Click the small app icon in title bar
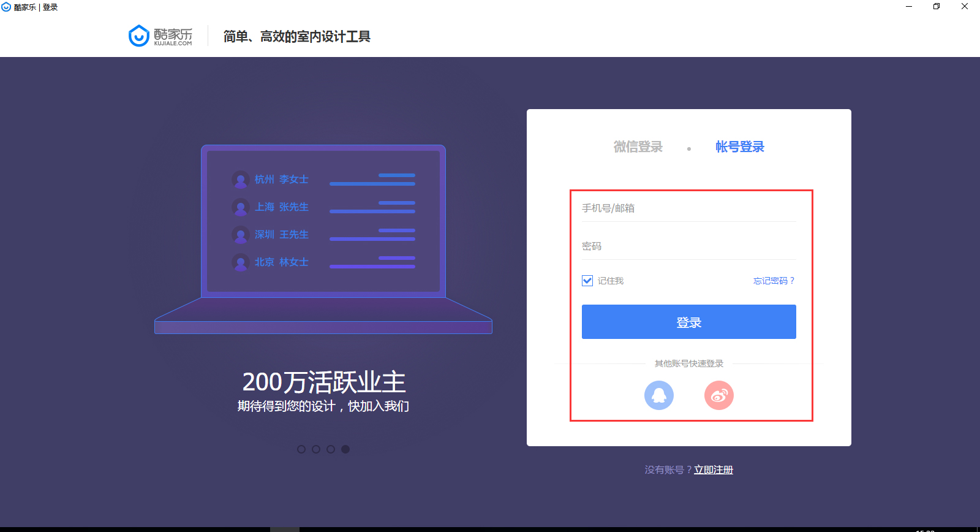This screenshot has width=980, height=532. (x=6, y=7)
